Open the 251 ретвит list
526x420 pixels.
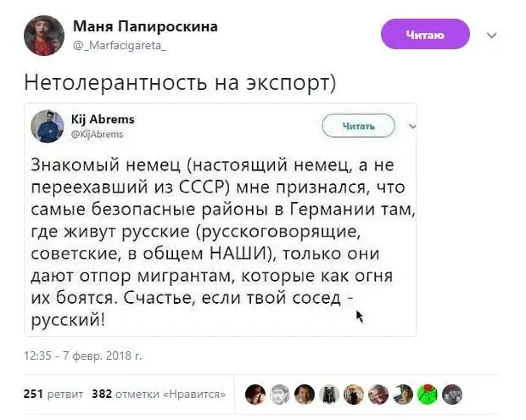(53, 394)
